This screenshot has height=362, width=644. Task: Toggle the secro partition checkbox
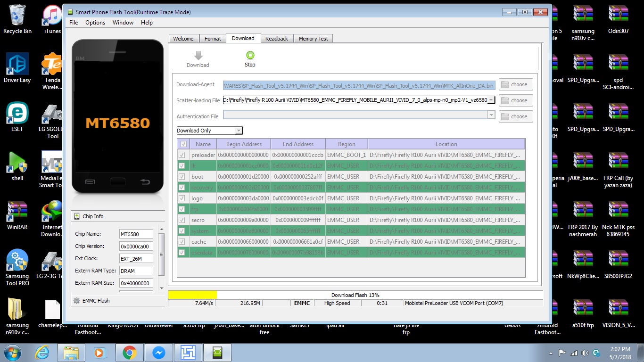pos(182,220)
